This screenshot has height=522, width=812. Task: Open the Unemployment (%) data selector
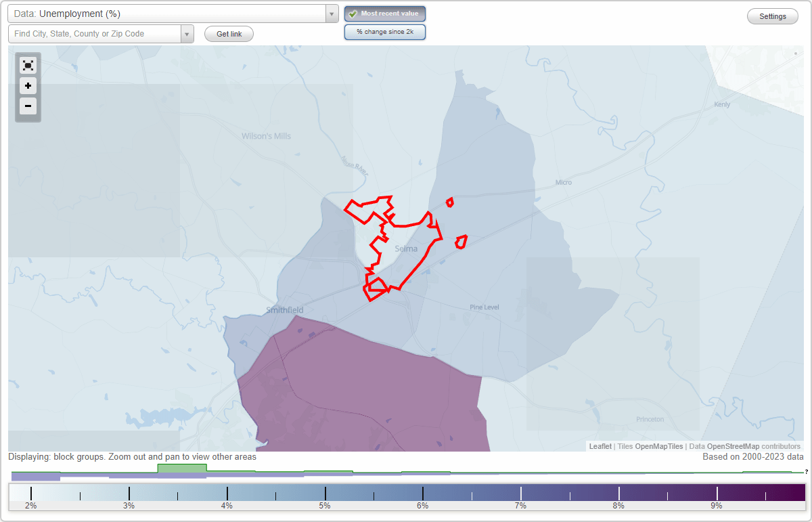click(x=169, y=13)
